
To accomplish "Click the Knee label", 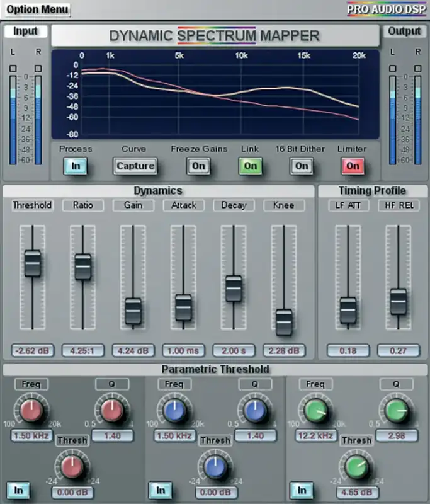I will pos(284,205).
